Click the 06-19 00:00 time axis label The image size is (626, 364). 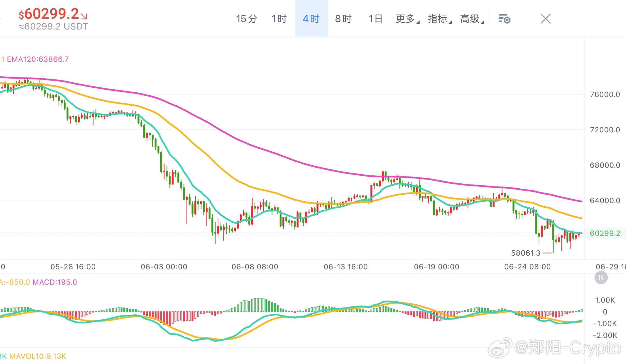coord(437,267)
